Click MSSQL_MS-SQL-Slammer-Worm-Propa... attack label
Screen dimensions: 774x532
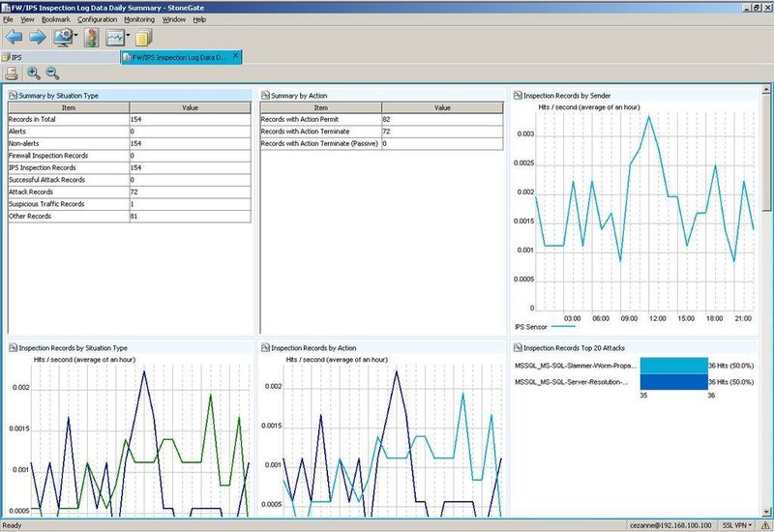pyautogui.click(x=576, y=366)
